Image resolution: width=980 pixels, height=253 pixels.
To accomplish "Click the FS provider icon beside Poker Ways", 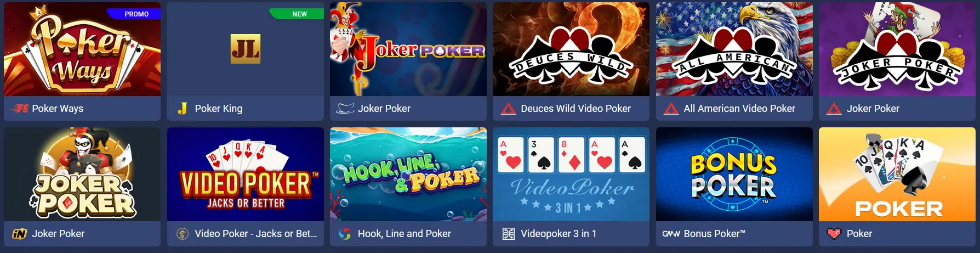I will pos(19,109).
